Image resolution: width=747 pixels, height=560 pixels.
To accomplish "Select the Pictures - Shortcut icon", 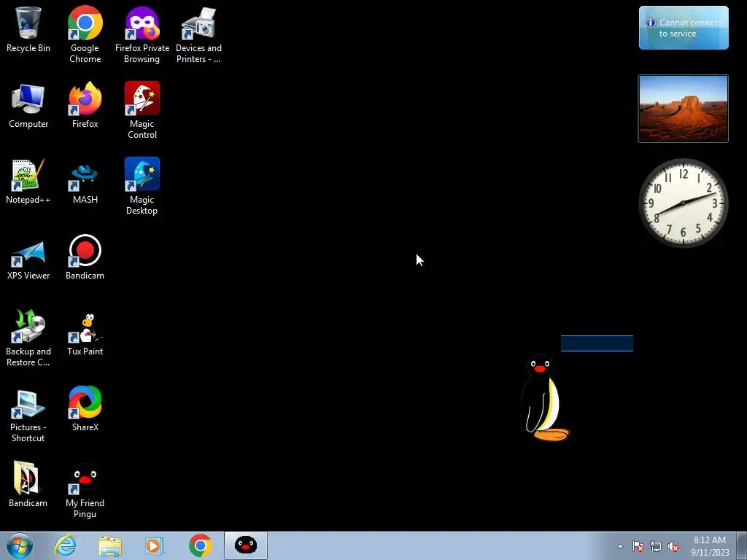I will [28, 414].
